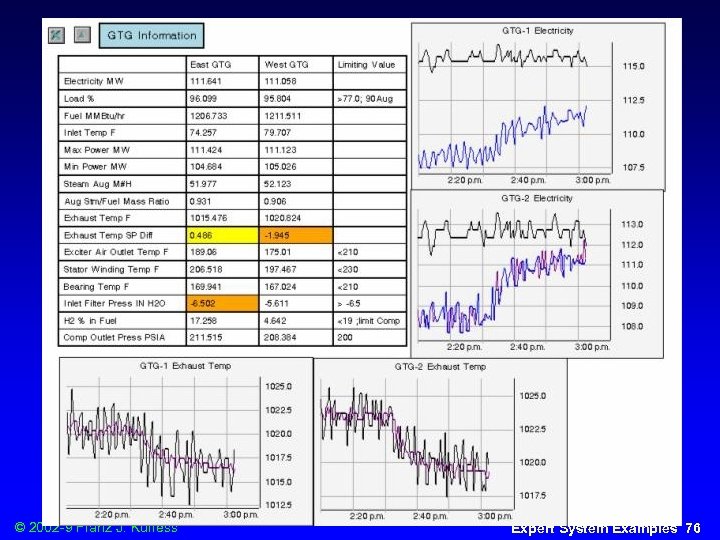The image size is (720, 540).
Task: Click stator temp value 206.518
Action: (x=205, y=270)
